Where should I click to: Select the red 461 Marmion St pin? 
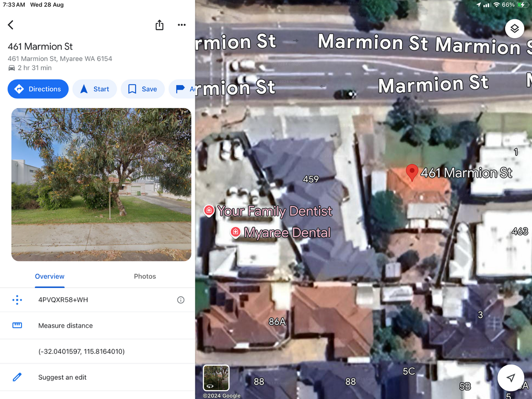412,173
